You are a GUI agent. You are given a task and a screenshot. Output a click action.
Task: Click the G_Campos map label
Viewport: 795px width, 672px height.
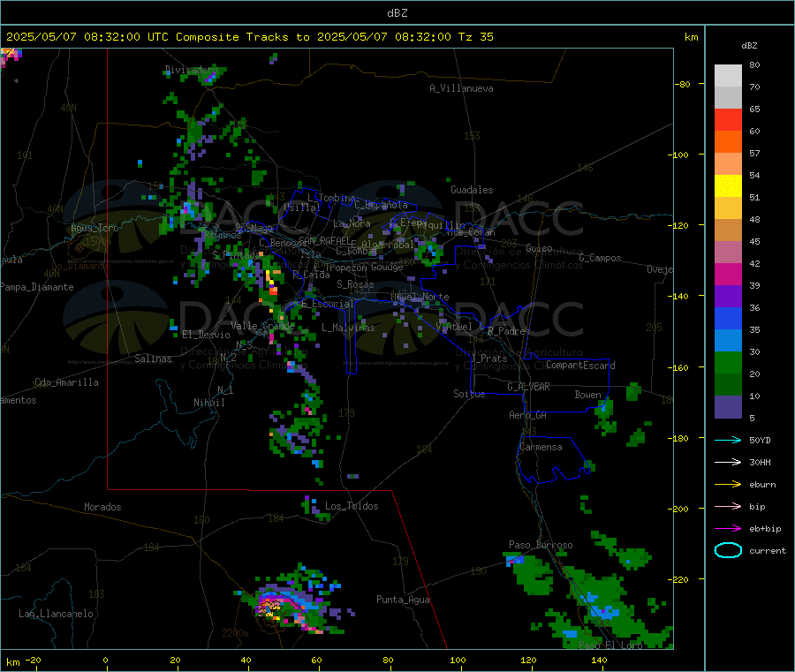click(600, 258)
